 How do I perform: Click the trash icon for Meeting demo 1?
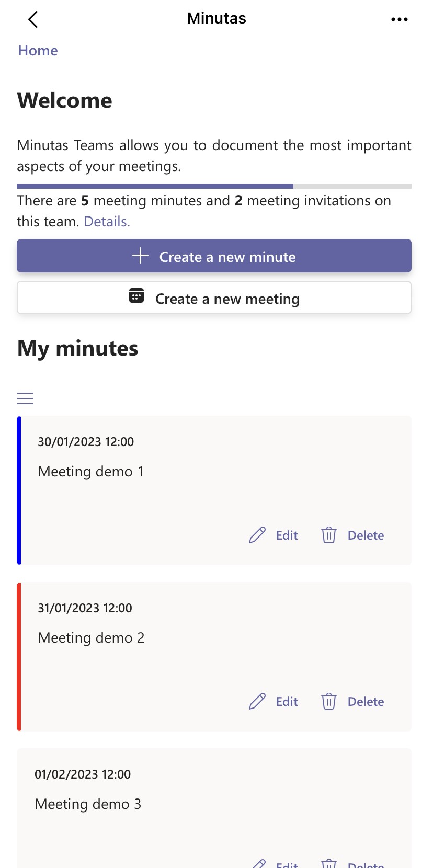click(329, 535)
